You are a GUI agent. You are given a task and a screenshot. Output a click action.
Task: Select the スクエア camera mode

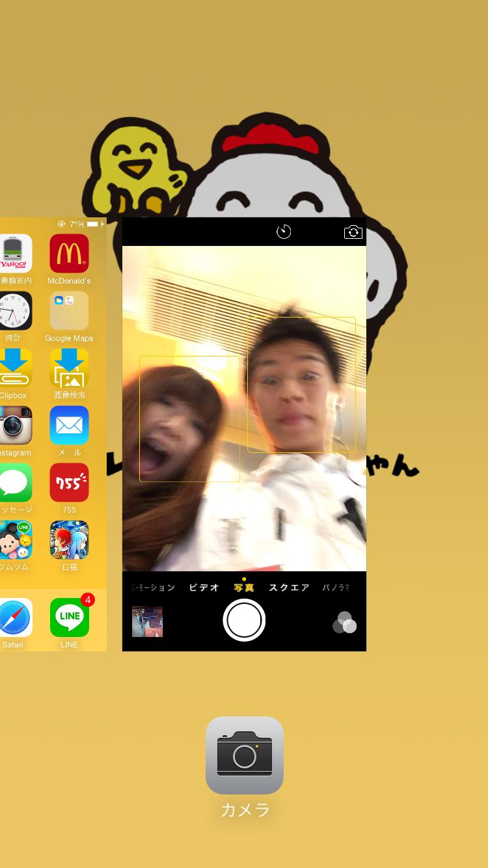coord(289,588)
